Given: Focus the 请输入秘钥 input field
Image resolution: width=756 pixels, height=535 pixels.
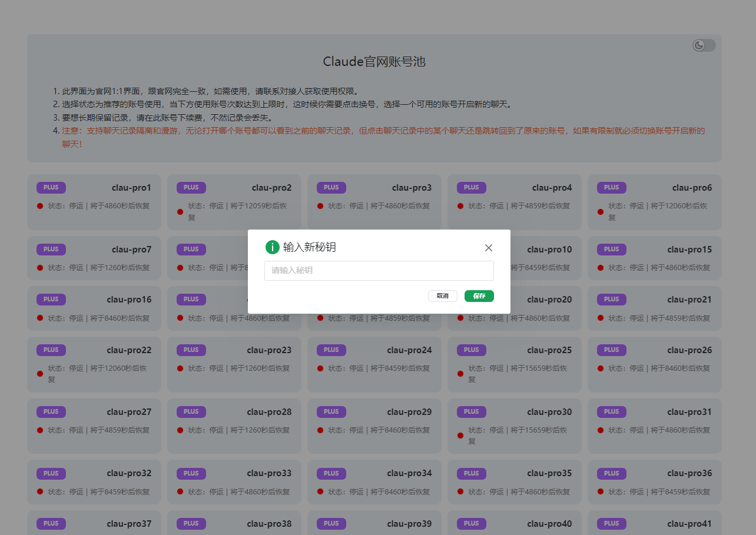Looking at the screenshot, I should pyautogui.click(x=379, y=271).
